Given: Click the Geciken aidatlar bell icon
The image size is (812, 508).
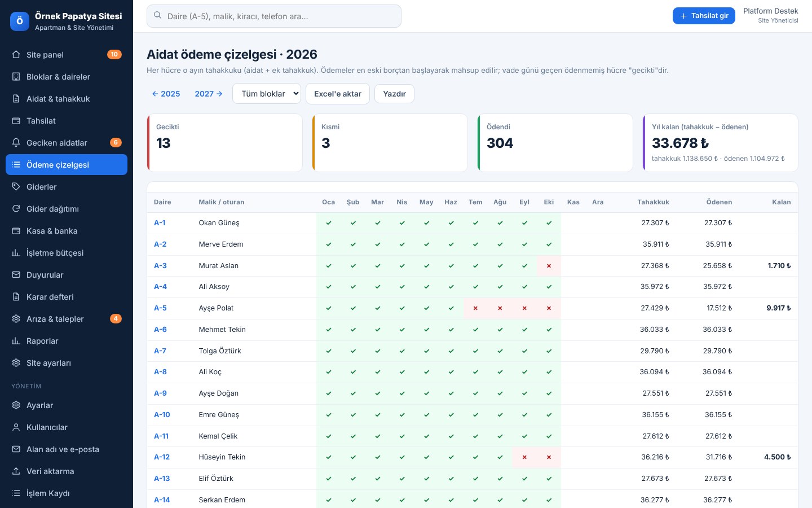Looking at the screenshot, I should pyautogui.click(x=16, y=143).
